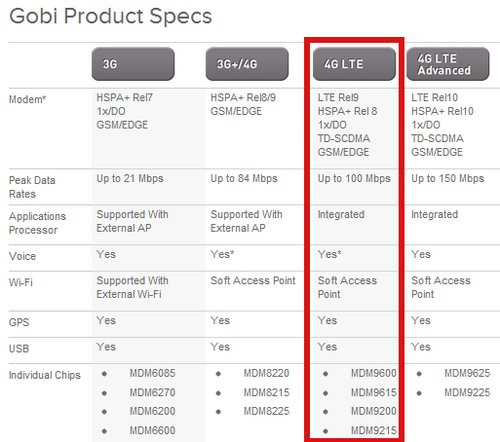Click the MDM6200 chip entry
The width and height of the screenshot is (500, 442).
[152, 411]
